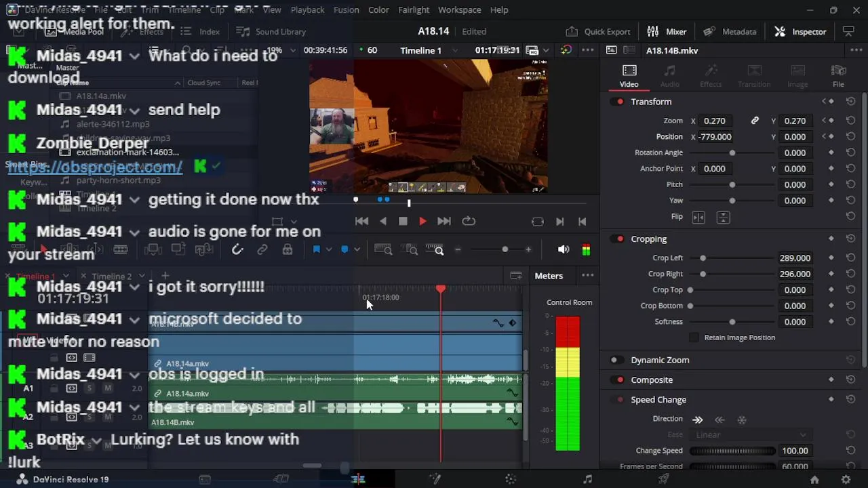Mute audio track A1
This screenshot has width=868, height=488.
(107, 388)
